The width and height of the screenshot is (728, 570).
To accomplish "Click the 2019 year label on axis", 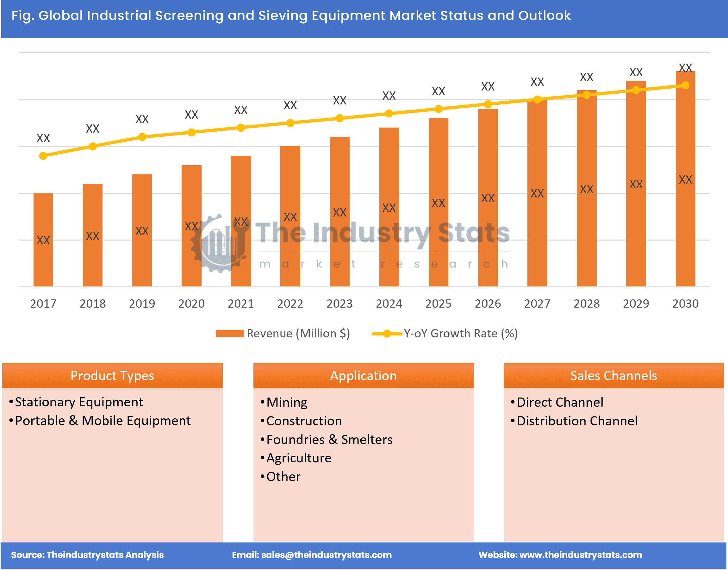I will [x=142, y=304].
